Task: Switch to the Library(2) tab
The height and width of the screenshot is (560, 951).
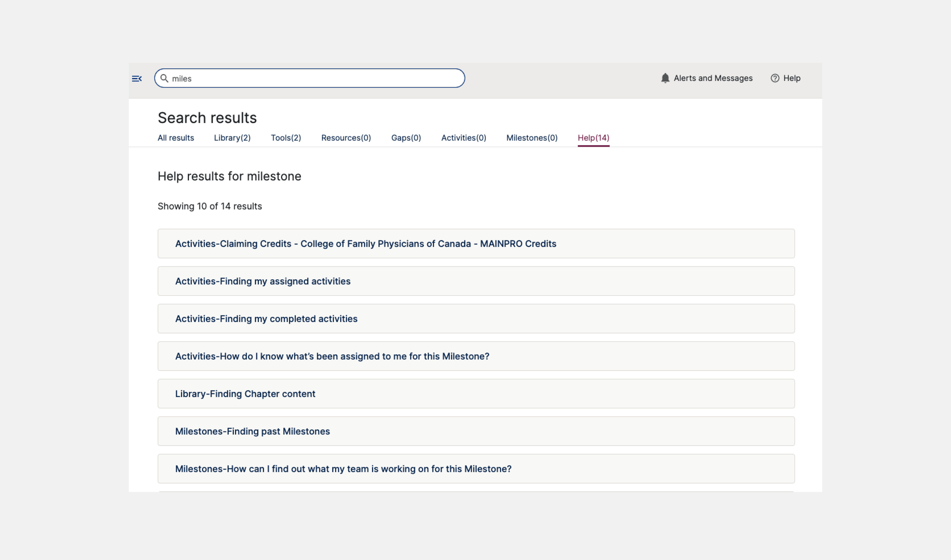Action: pyautogui.click(x=232, y=138)
